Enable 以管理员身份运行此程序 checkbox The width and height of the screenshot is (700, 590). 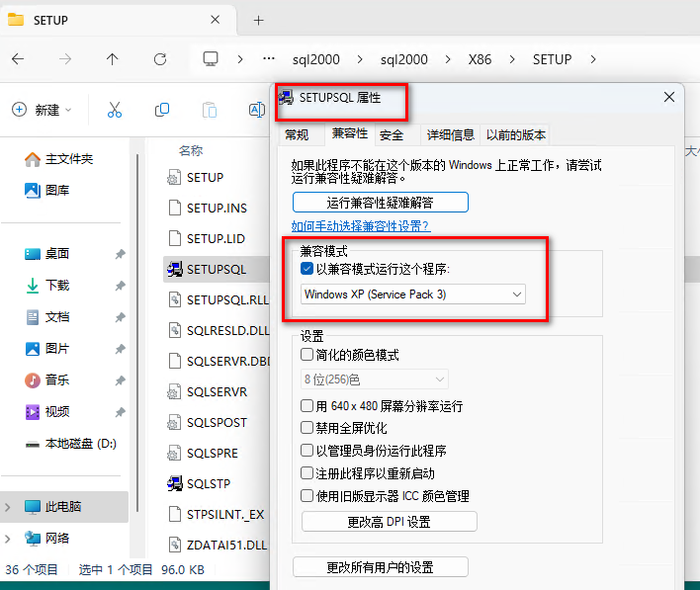307,451
